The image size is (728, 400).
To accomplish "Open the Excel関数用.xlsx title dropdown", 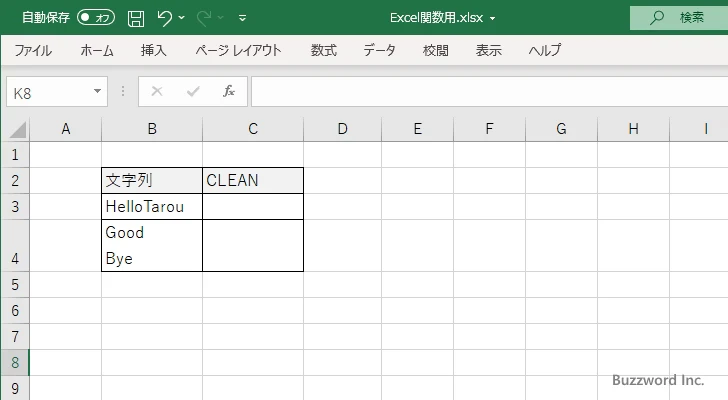I will [493, 19].
